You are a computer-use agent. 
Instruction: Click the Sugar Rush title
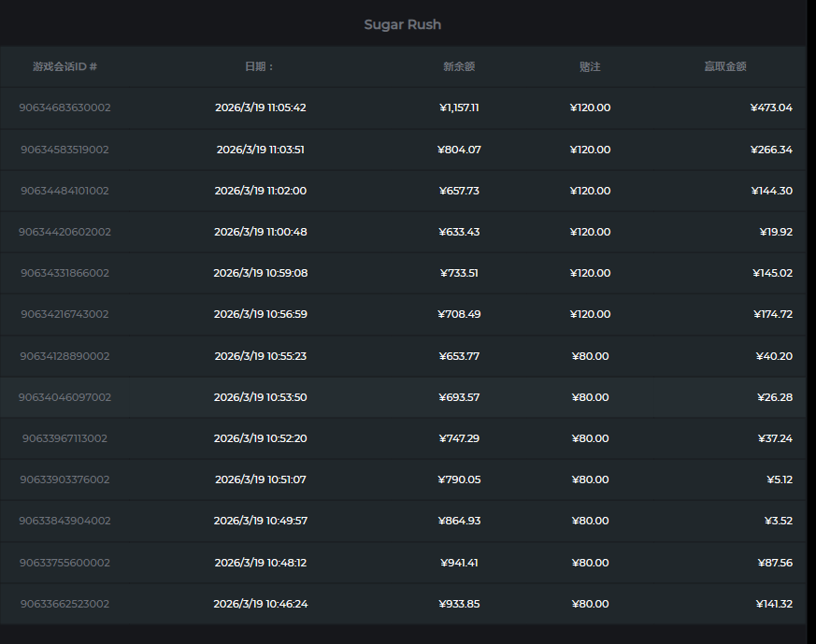tap(402, 24)
